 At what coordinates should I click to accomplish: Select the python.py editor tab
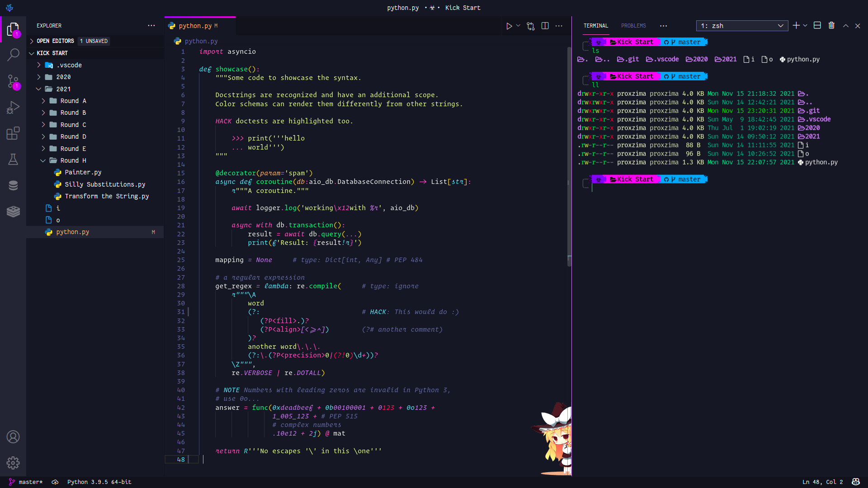(x=195, y=26)
